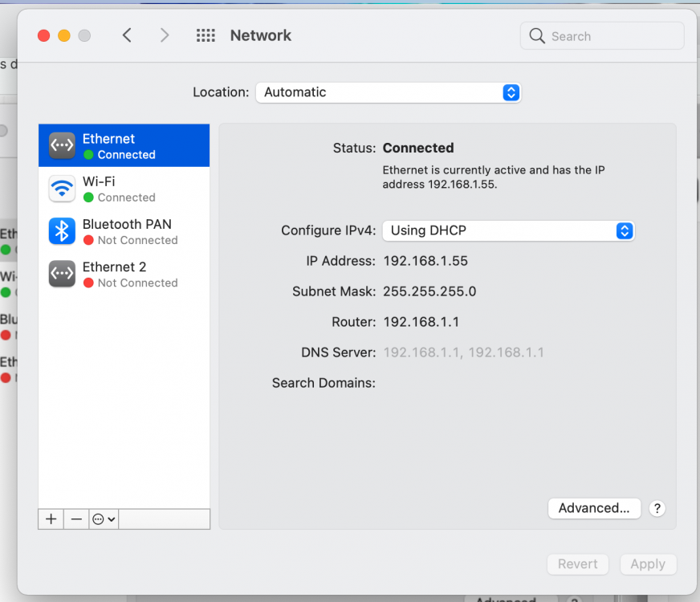This screenshot has height=602, width=700.
Task: Open the Location Automatic dropdown
Action: pos(388,92)
